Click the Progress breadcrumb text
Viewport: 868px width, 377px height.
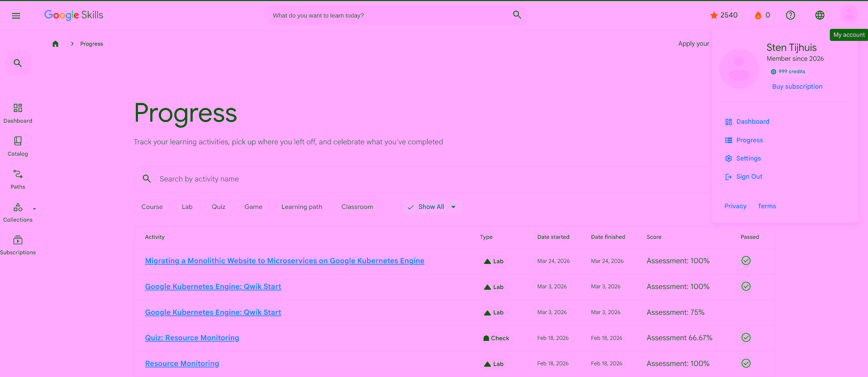click(91, 44)
